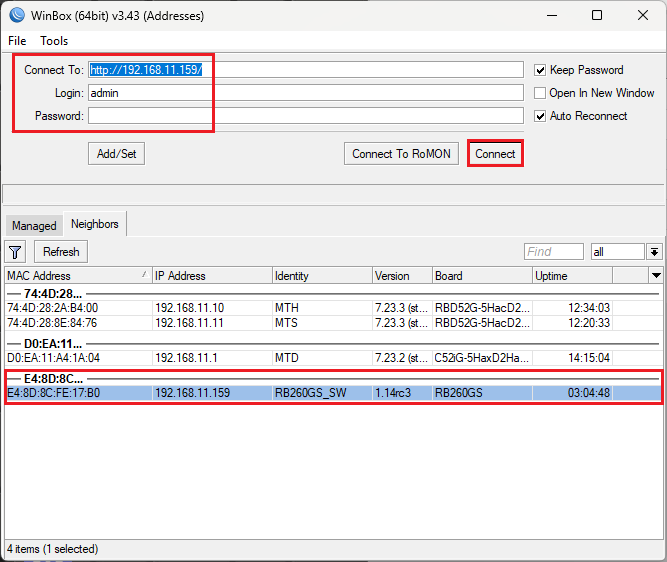Screen dimensions: 667x562
Task: Switch to the Managed tab
Action: pos(34,225)
